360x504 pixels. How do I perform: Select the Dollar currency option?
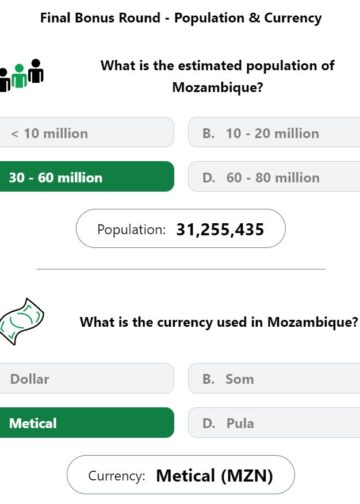point(87,378)
